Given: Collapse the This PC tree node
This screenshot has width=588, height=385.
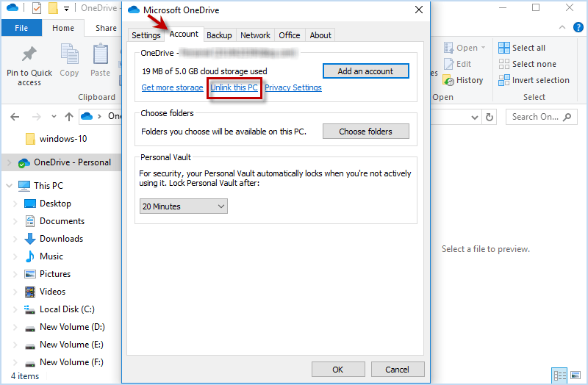Looking at the screenshot, I should [x=10, y=186].
